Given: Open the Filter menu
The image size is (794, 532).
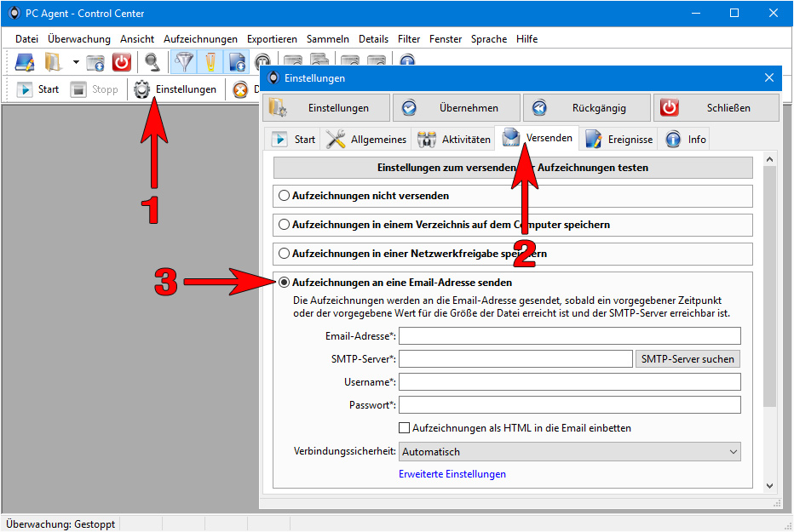Looking at the screenshot, I should [x=409, y=39].
